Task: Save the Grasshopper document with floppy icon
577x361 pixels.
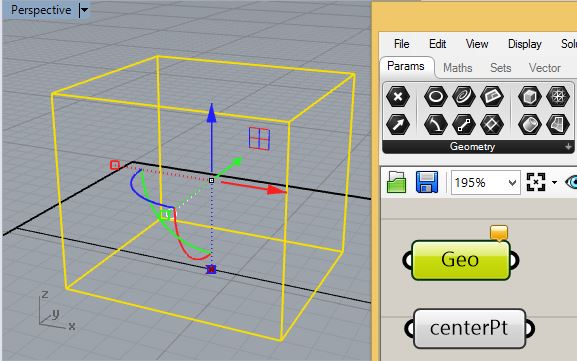Action: (x=427, y=182)
